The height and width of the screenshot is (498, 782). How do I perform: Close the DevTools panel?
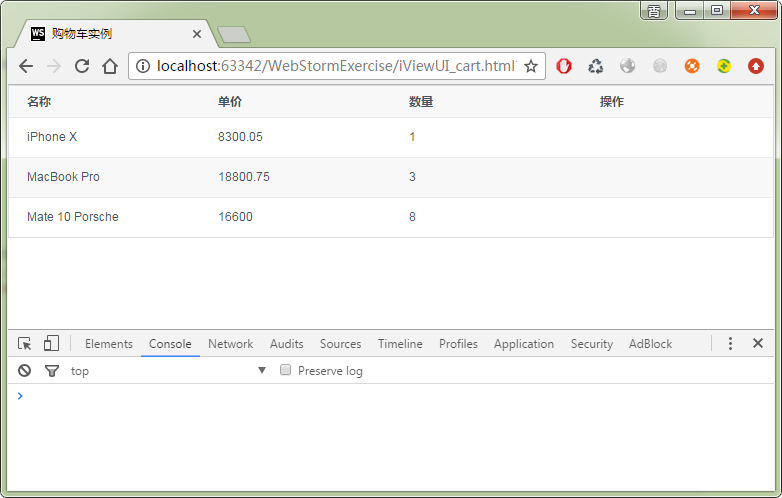point(758,343)
